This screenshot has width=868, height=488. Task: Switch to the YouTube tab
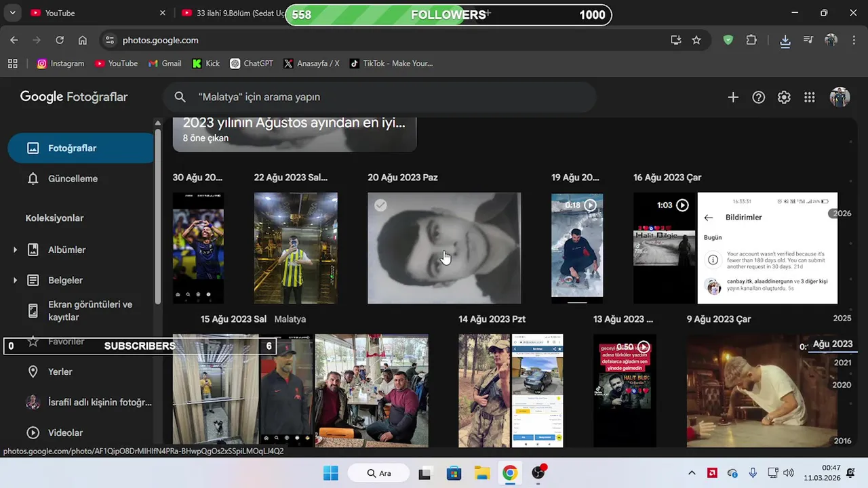(x=98, y=13)
